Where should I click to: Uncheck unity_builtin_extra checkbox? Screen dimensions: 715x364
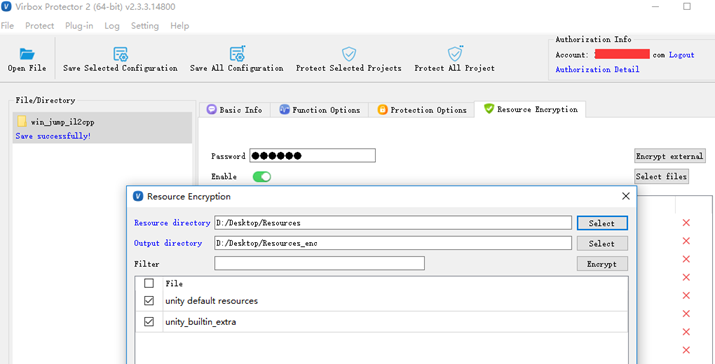[x=149, y=322]
